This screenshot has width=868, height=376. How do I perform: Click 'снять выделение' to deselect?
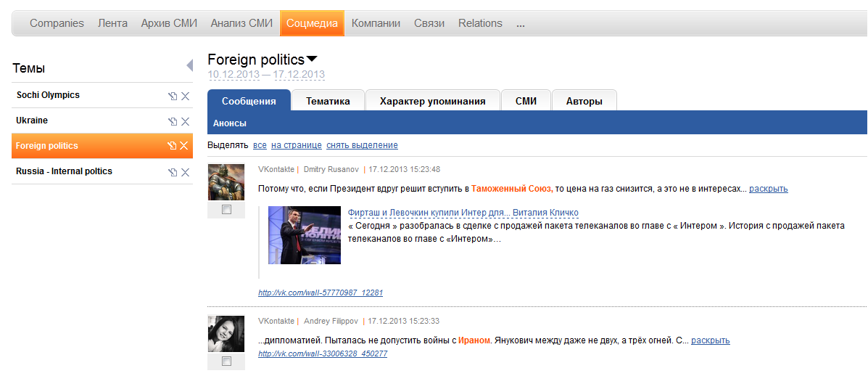click(362, 145)
